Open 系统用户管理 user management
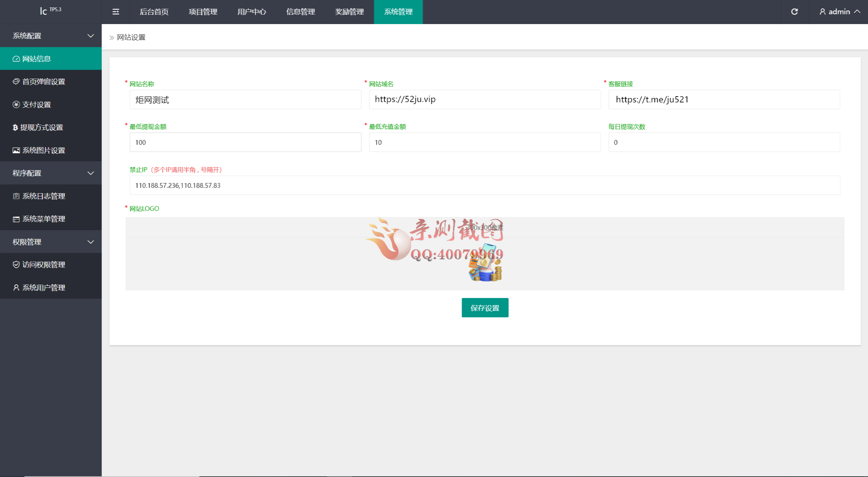 (x=43, y=288)
